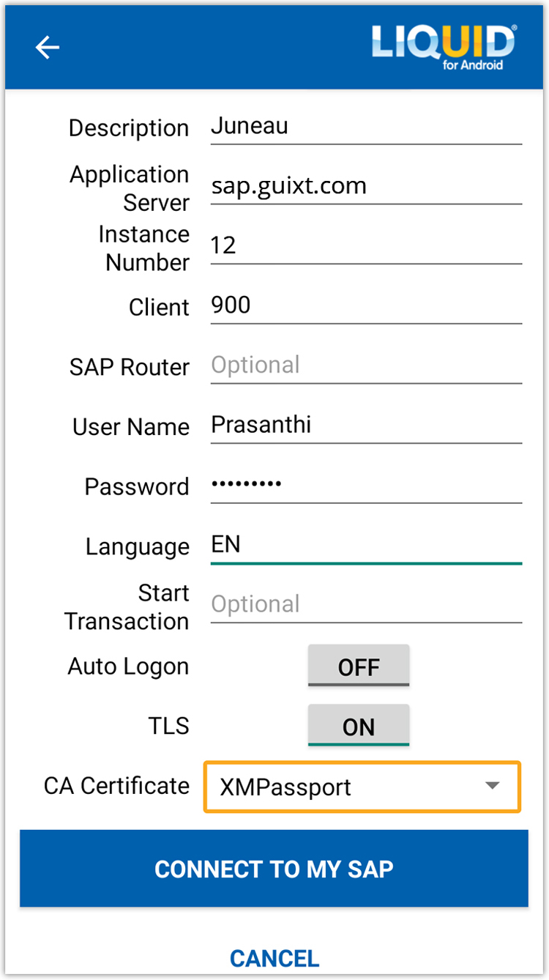Tap the Start Transaction optional field

(366, 605)
